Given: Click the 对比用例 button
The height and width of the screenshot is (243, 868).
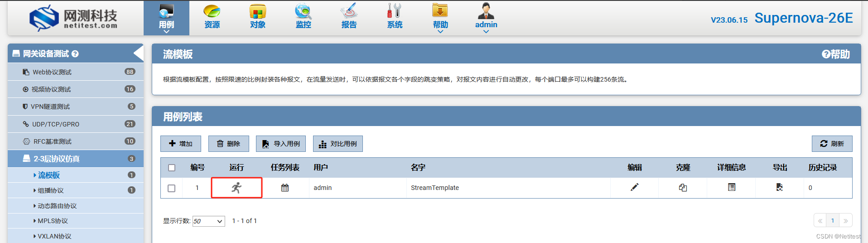Looking at the screenshot, I should point(338,144).
